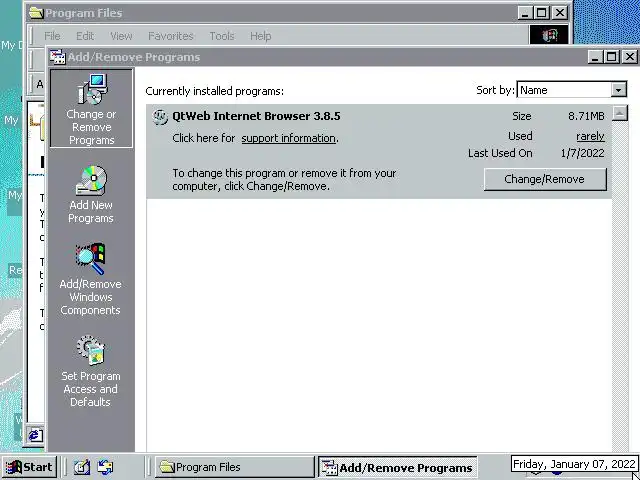
Task: Click Add/Remove Programs taskbar button
Action: 398,467
